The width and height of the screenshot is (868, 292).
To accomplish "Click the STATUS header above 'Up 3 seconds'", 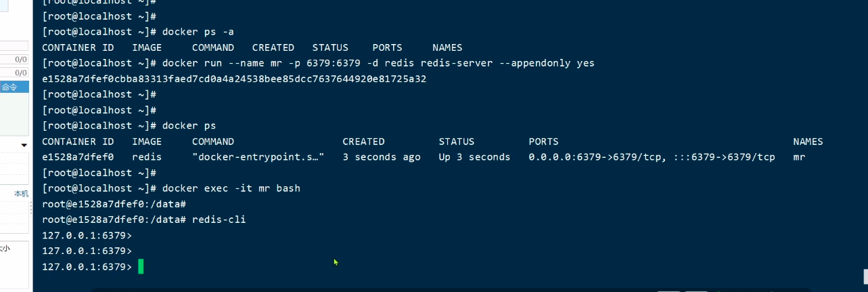I will [x=457, y=142].
